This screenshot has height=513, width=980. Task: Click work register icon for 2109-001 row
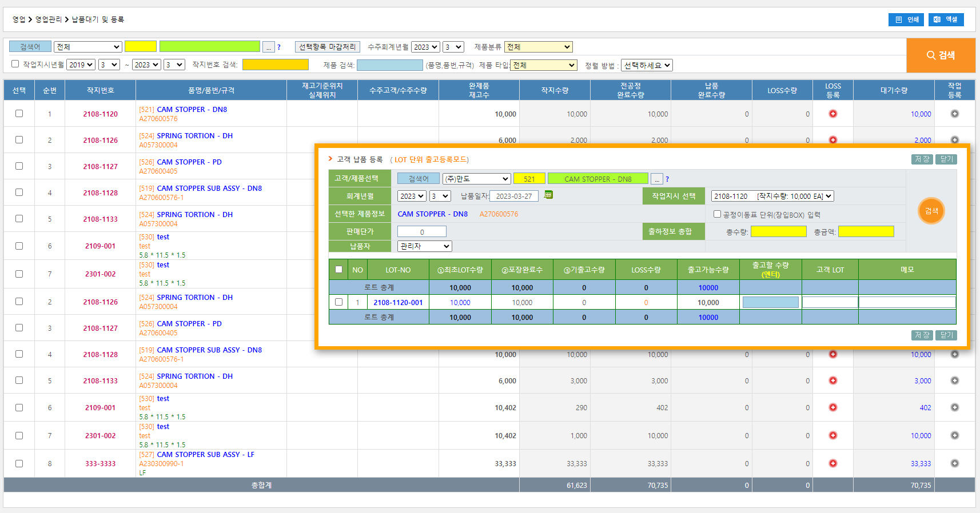coord(954,407)
